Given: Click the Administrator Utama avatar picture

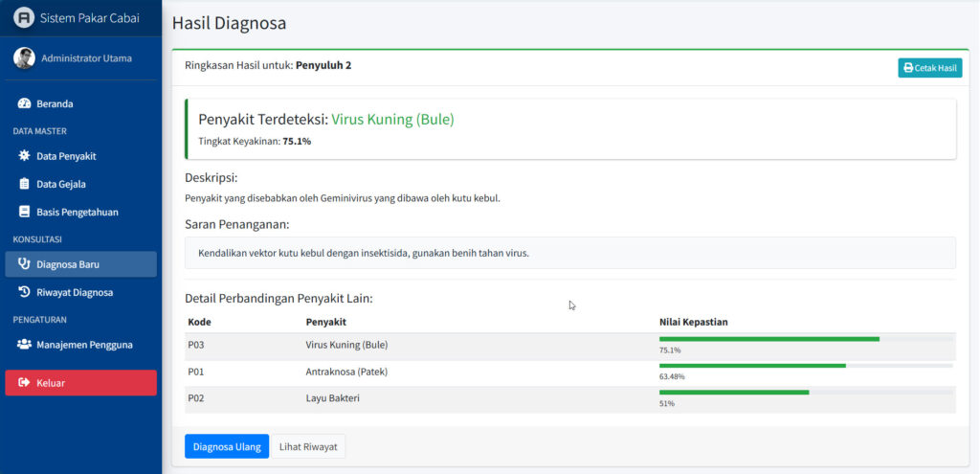Looking at the screenshot, I should (x=24, y=58).
